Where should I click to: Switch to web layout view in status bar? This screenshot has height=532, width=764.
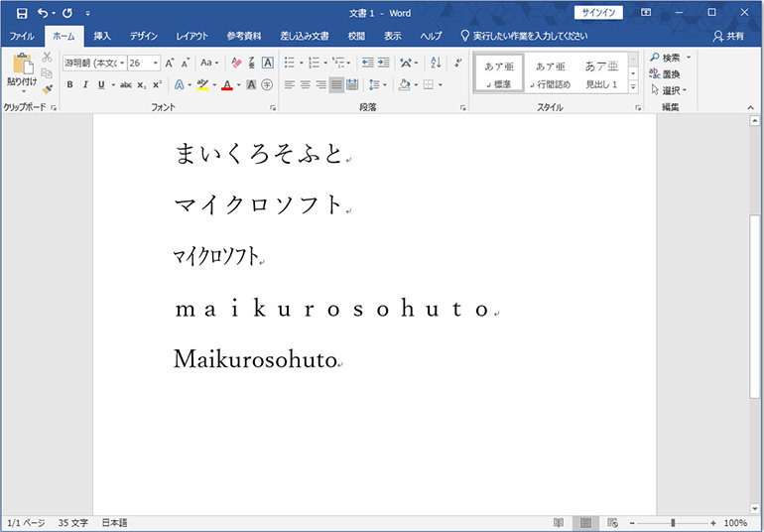coord(613,523)
